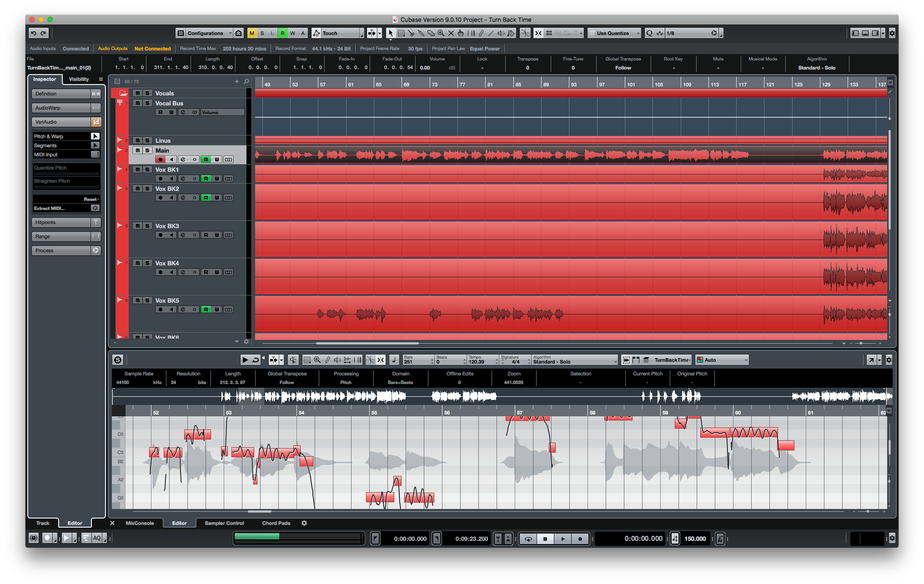Click the editor audition loop icon

[x=256, y=360]
